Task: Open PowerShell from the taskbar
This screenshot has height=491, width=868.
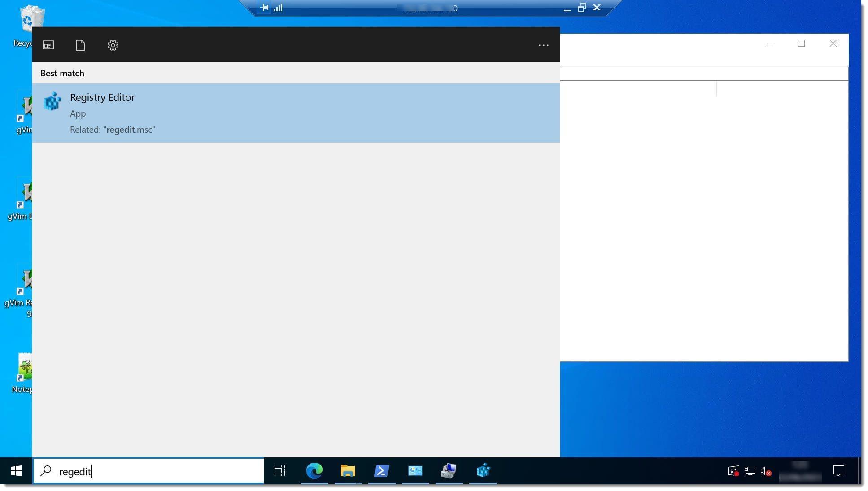Action: 382,471
